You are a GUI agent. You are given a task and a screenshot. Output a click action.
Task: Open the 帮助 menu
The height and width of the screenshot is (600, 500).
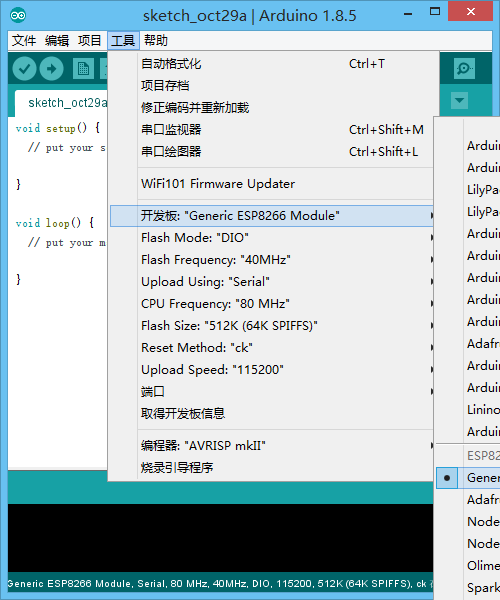click(x=156, y=40)
